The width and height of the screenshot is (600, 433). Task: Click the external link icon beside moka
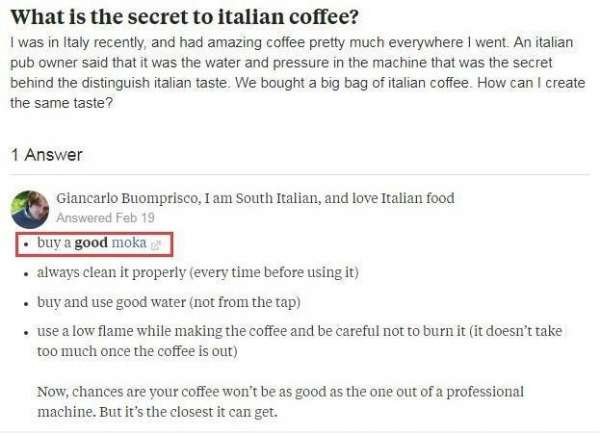tap(156, 244)
